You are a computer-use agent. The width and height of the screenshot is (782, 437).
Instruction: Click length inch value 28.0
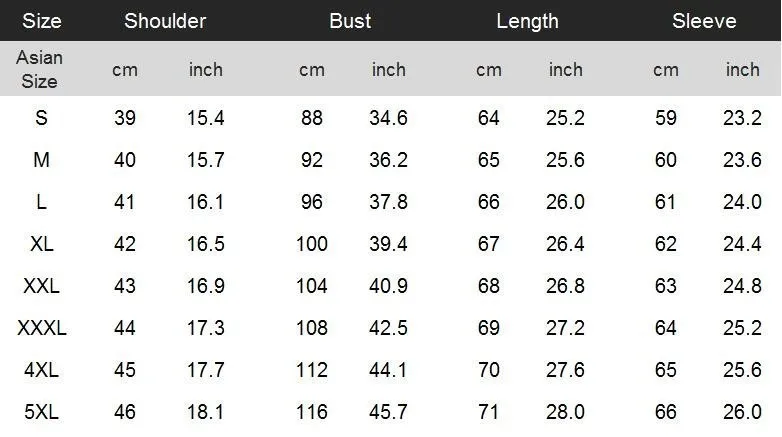565,412
